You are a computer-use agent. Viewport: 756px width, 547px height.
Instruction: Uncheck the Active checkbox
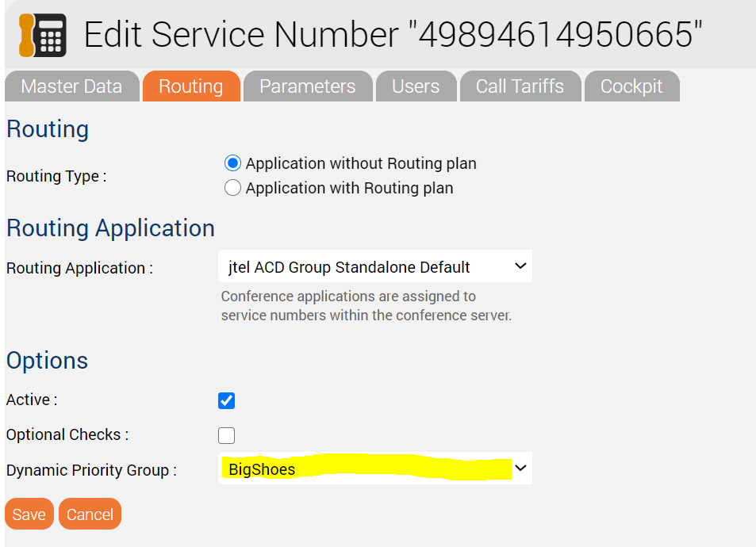[x=226, y=400]
